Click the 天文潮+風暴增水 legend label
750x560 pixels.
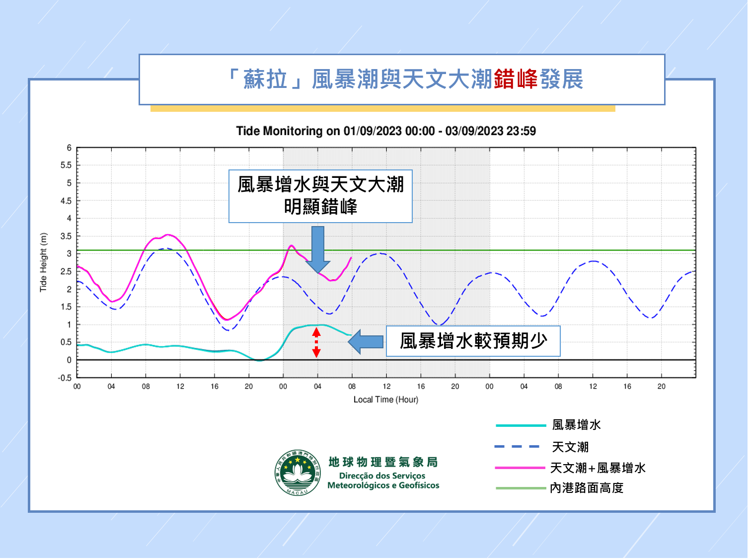point(598,468)
